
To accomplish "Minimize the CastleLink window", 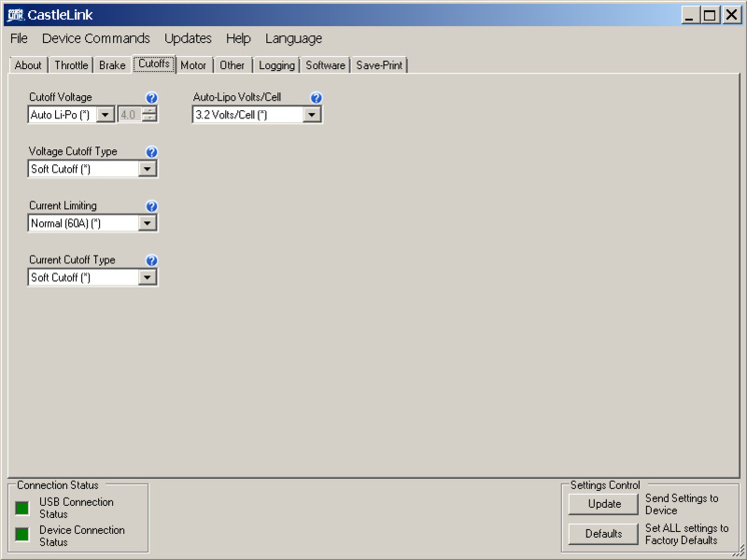I will pyautogui.click(x=689, y=15).
